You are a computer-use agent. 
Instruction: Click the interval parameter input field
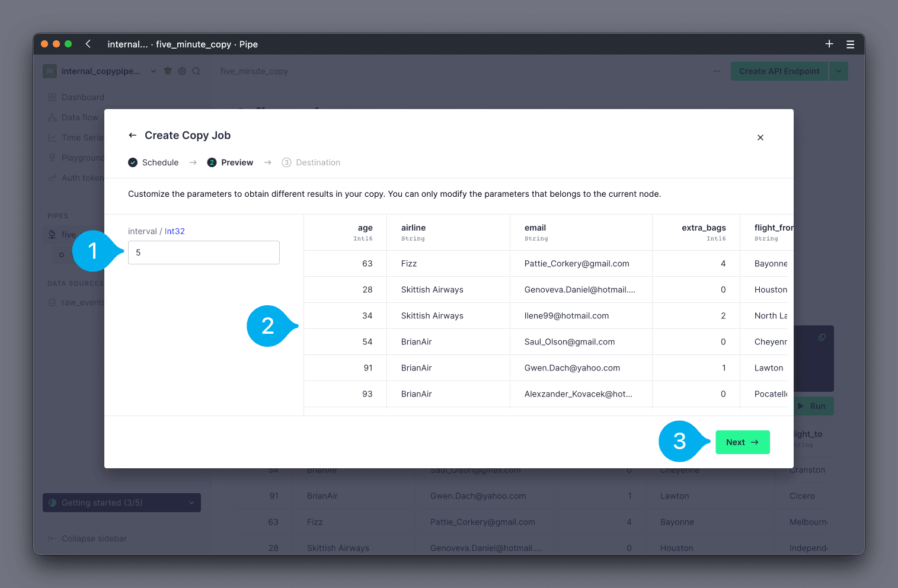click(x=203, y=253)
